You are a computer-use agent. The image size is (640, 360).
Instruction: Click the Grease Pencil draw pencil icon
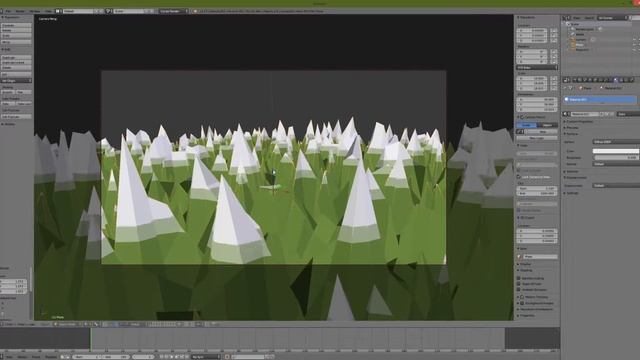520,132
